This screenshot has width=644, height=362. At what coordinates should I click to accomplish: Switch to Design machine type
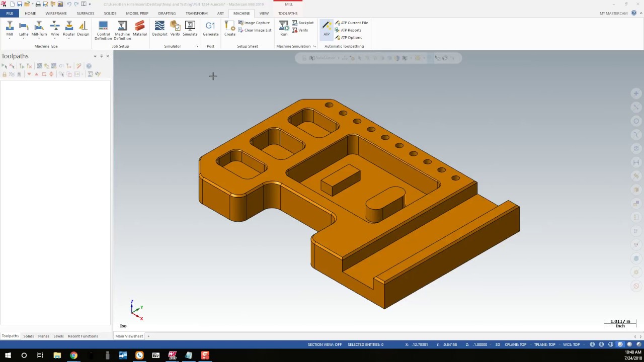point(83,29)
